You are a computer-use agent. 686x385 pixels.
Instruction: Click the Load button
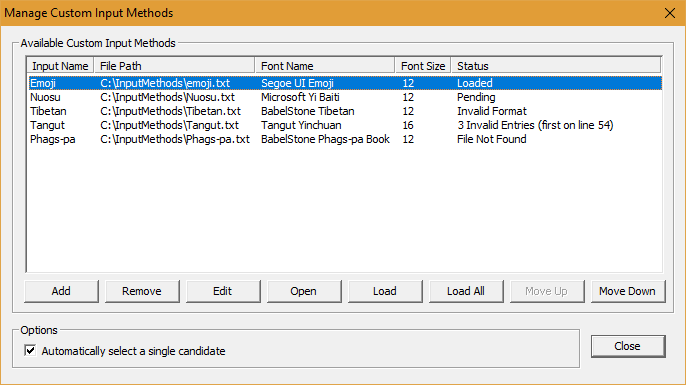coord(385,291)
